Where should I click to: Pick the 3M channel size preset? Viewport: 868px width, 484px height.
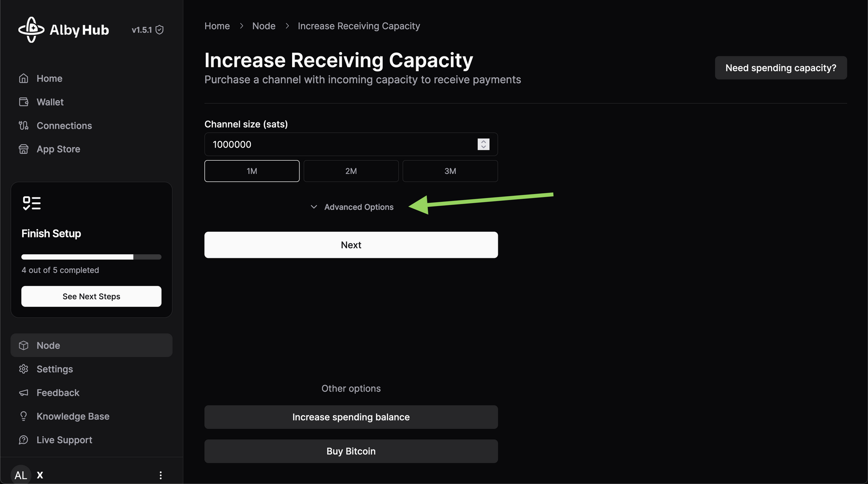(450, 171)
